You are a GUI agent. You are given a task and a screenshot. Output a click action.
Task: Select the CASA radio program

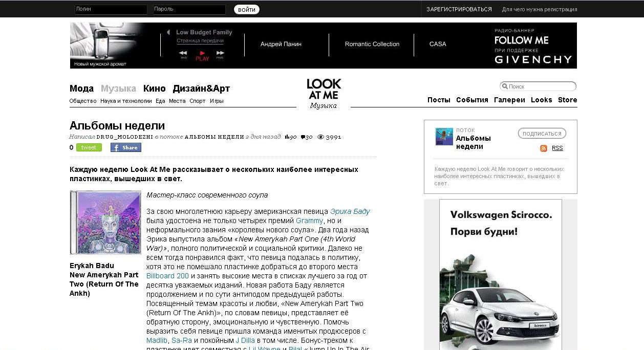(x=438, y=44)
